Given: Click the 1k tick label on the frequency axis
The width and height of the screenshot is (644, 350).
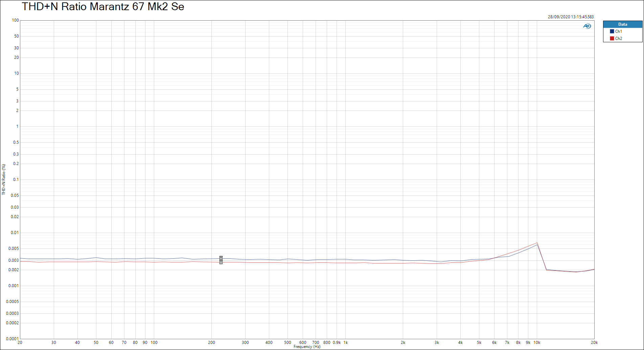Looking at the screenshot, I should 345,343.
